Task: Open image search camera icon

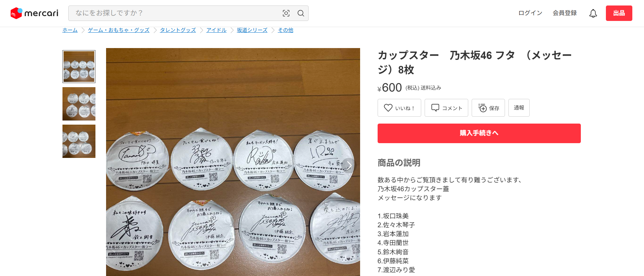Action: [x=286, y=13]
